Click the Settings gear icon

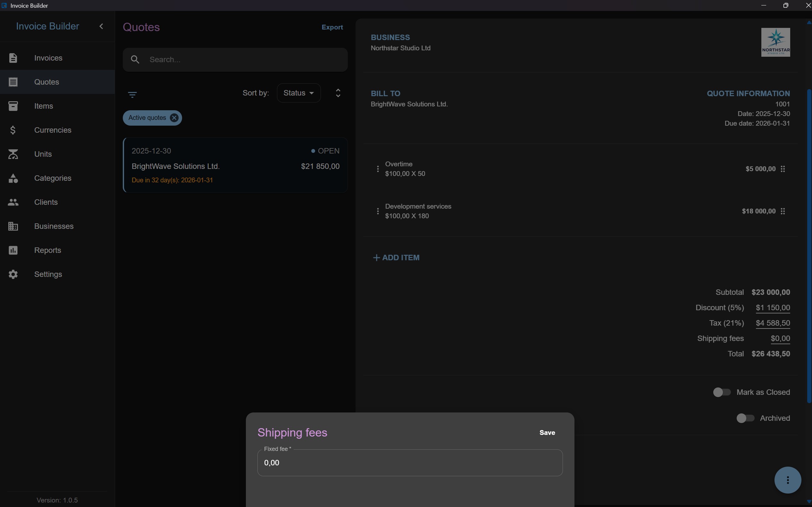(13, 274)
